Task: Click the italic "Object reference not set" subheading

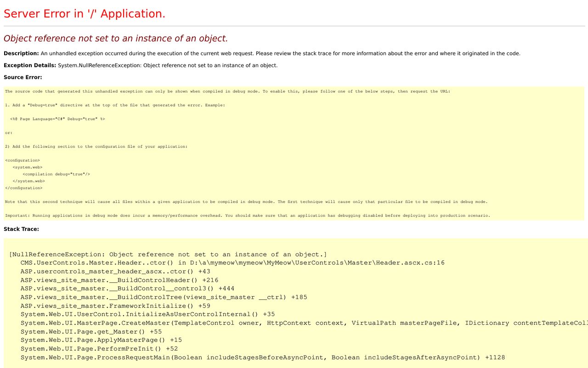Action: point(116,39)
